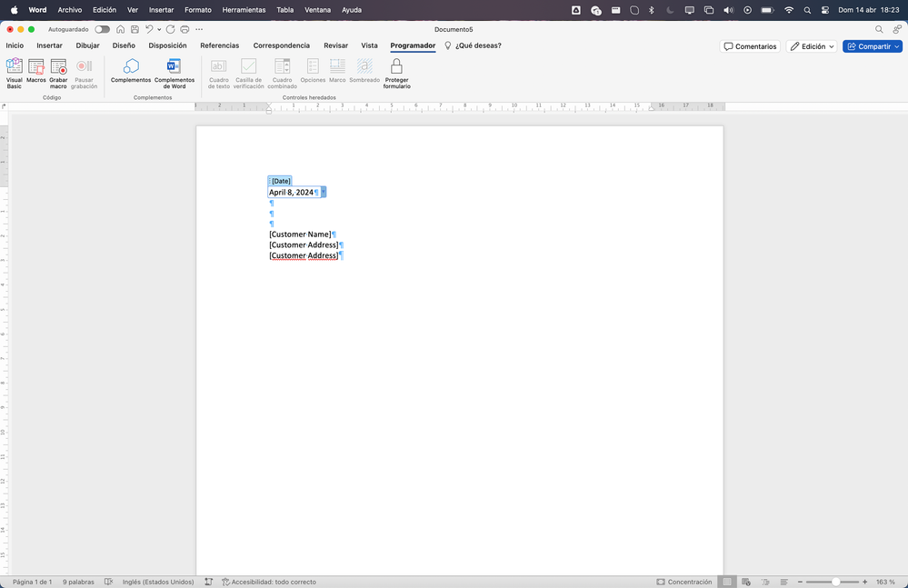Open the Edición mode dropdown

[x=812, y=46]
